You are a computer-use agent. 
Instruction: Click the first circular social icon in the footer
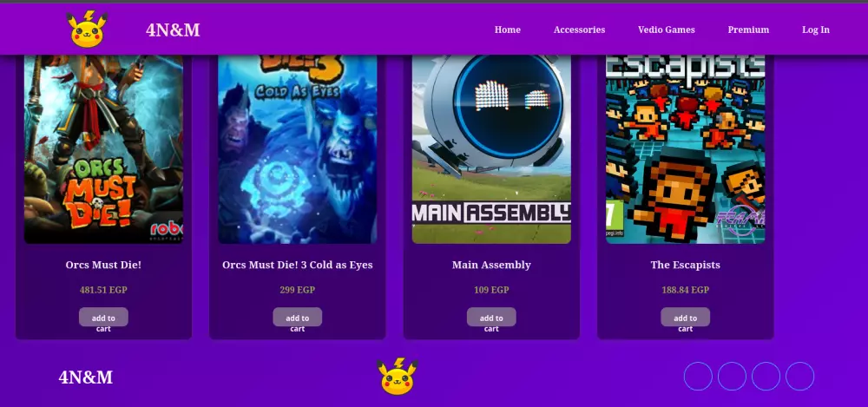[x=698, y=376]
